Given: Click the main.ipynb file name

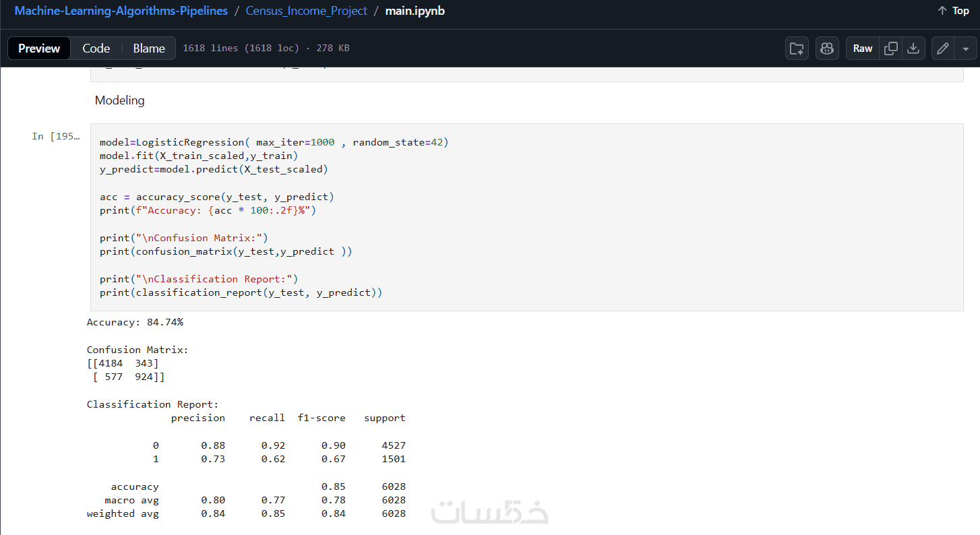Looking at the screenshot, I should (x=415, y=11).
